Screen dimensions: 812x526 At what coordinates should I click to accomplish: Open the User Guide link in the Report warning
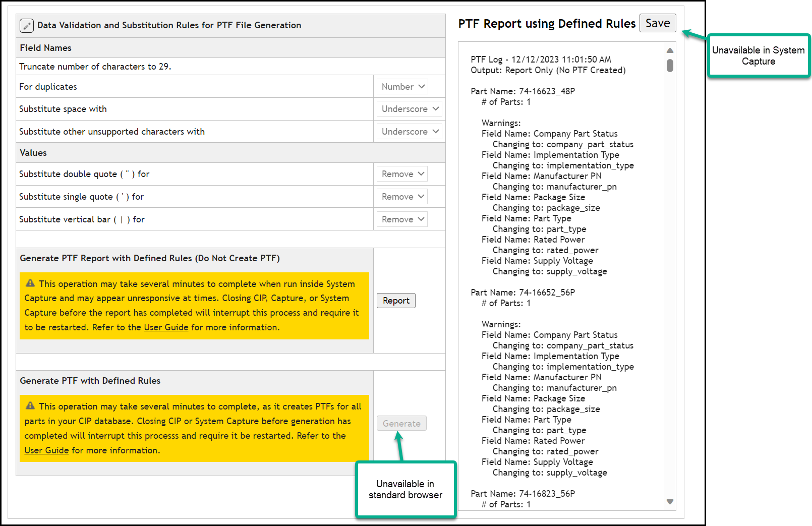point(166,327)
